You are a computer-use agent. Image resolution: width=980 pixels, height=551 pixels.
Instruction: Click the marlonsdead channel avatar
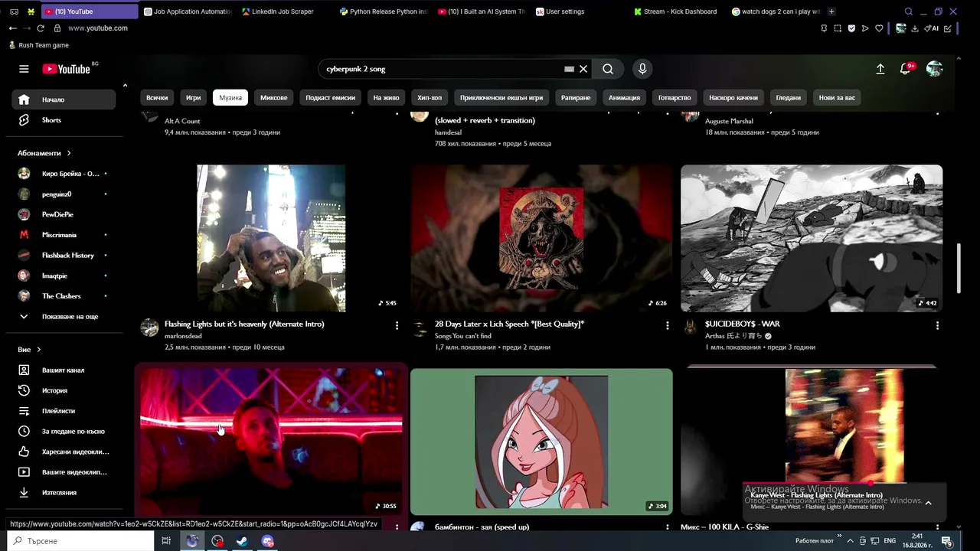149,328
